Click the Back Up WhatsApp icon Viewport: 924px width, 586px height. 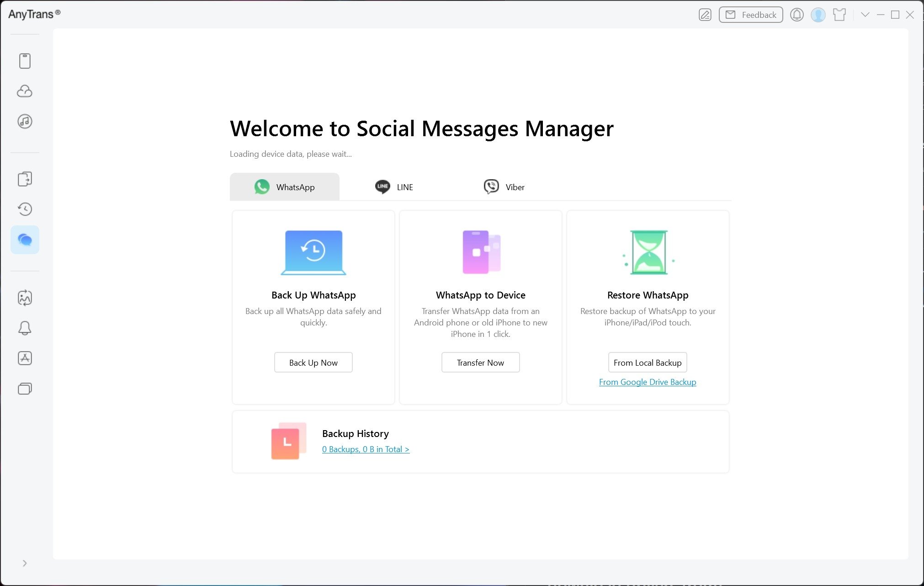(x=314, y=253)
